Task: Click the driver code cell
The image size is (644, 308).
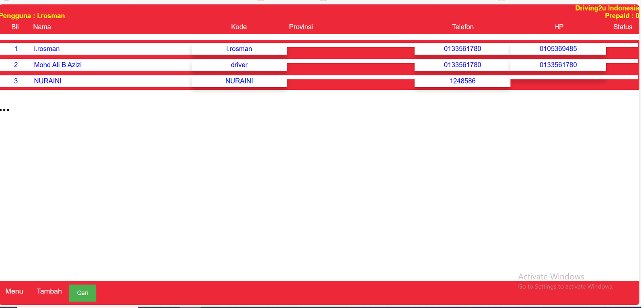Action: (239, 65)
